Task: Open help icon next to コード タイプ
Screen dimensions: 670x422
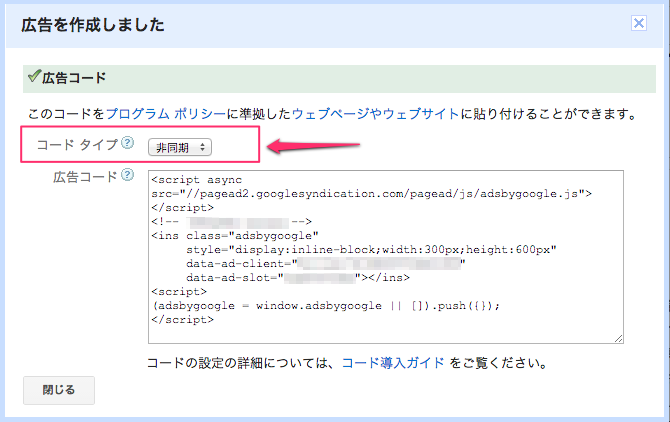Action: pyautogui.click(x=127, y=143)
